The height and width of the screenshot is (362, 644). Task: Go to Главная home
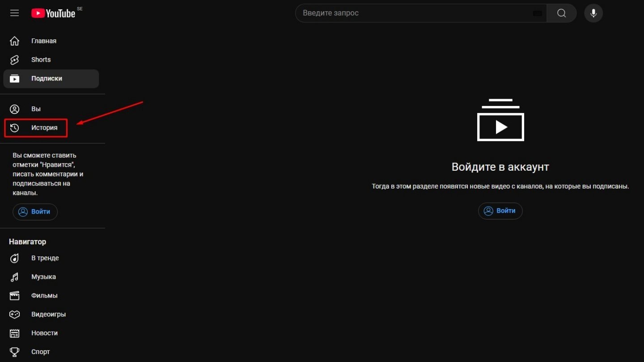[51, 41]
